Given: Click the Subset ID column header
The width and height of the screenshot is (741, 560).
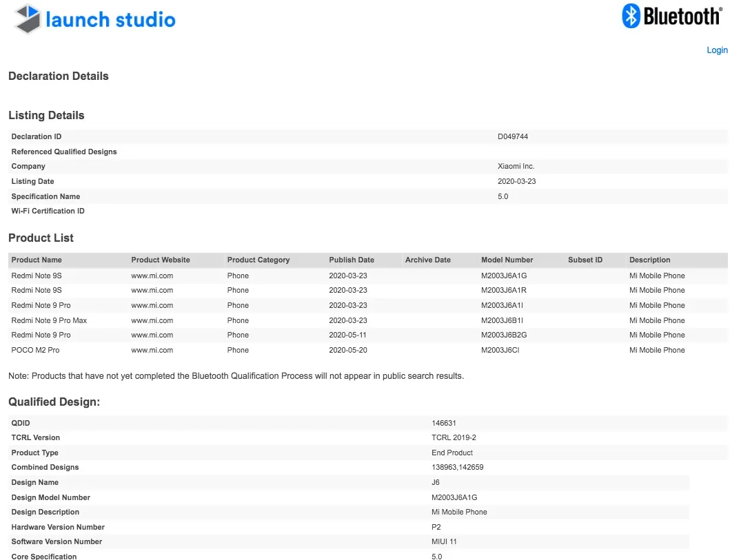Looking at the screenshot, I should coord(585,260).
